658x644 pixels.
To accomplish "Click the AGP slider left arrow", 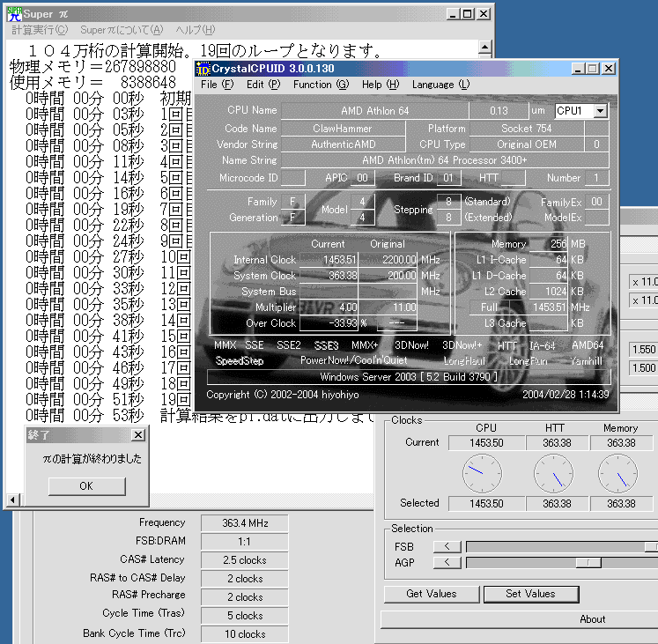I will (x=447, y=563).
